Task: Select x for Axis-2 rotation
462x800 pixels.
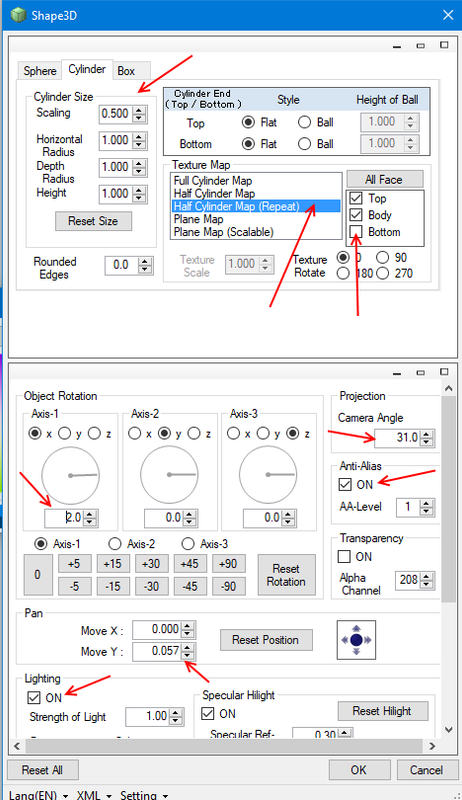Action: (x=135, y=434)
